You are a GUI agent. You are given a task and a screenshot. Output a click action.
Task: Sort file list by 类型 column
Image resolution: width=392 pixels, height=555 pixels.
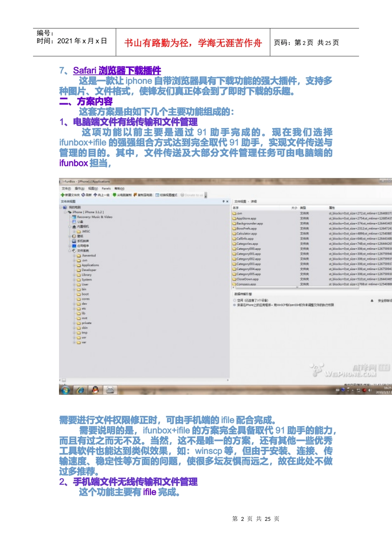click(x=303, y=208)
